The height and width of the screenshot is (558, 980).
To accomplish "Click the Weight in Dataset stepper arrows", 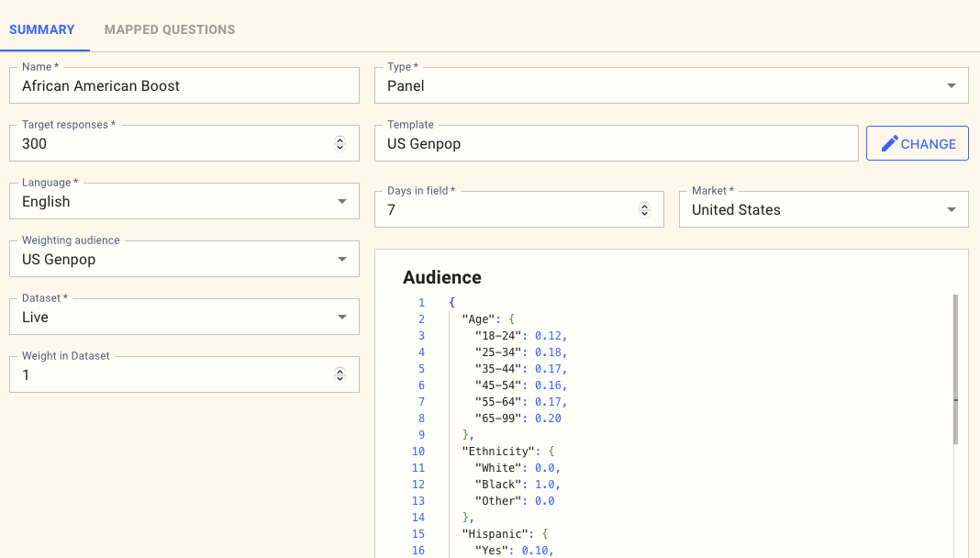I will (340, 375).
